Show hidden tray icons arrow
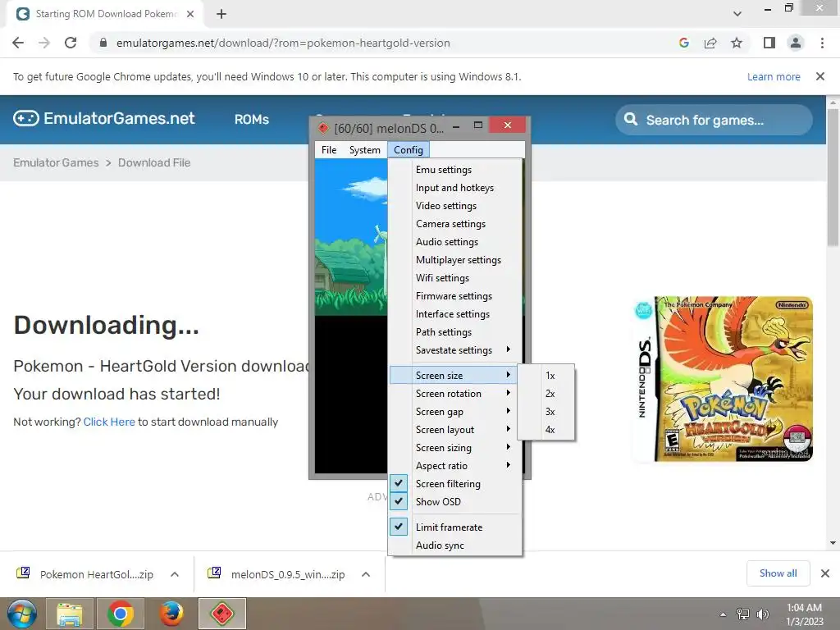 pyautogui.click(x=723, y=614)
